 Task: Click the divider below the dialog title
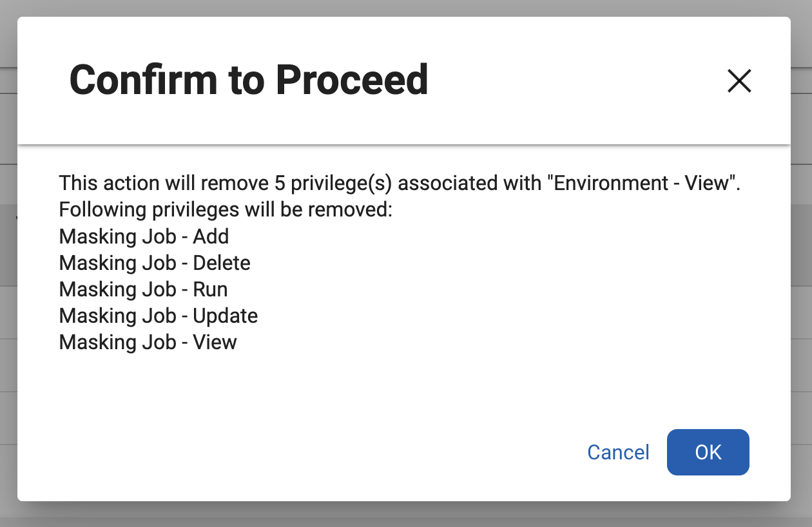click(406, 142)
